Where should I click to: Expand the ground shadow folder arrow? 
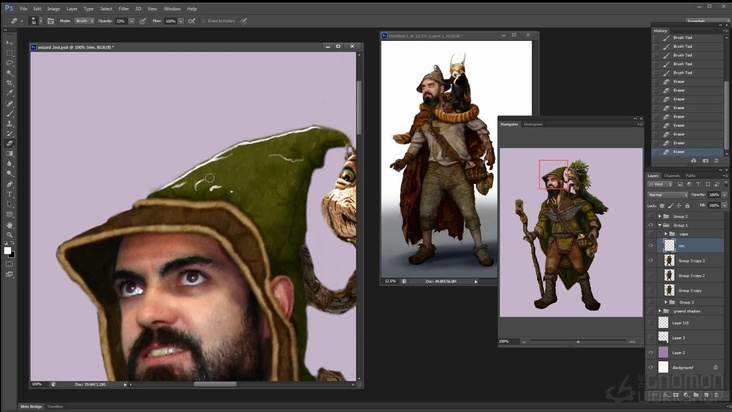pyautogui.click(x=660, y=311)
